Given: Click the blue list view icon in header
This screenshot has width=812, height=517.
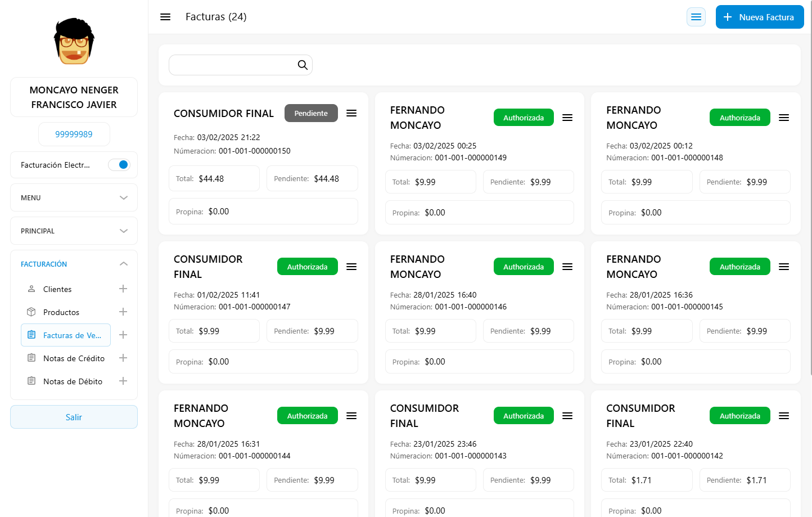Looking at the screenshot, I should click(x=696, y=17).
